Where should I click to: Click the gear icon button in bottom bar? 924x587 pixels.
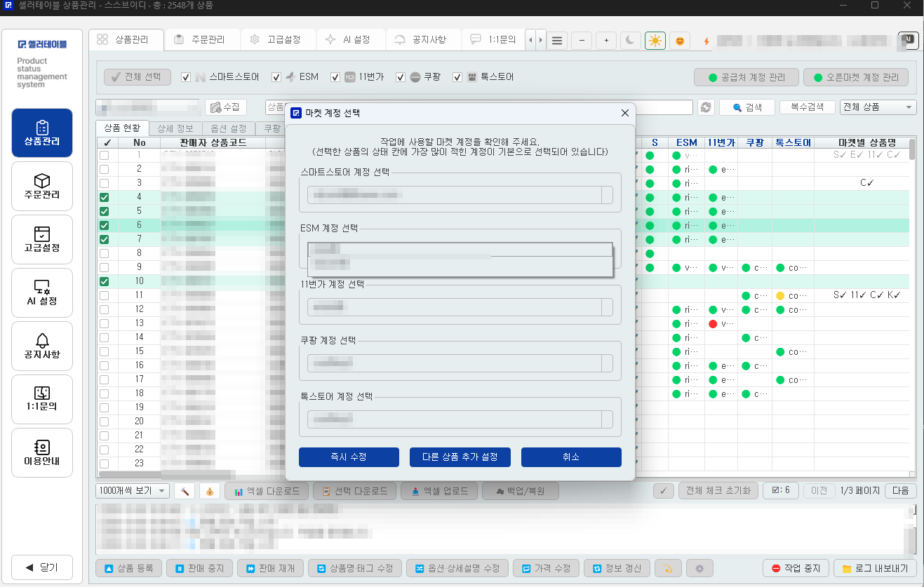(699, 568)
